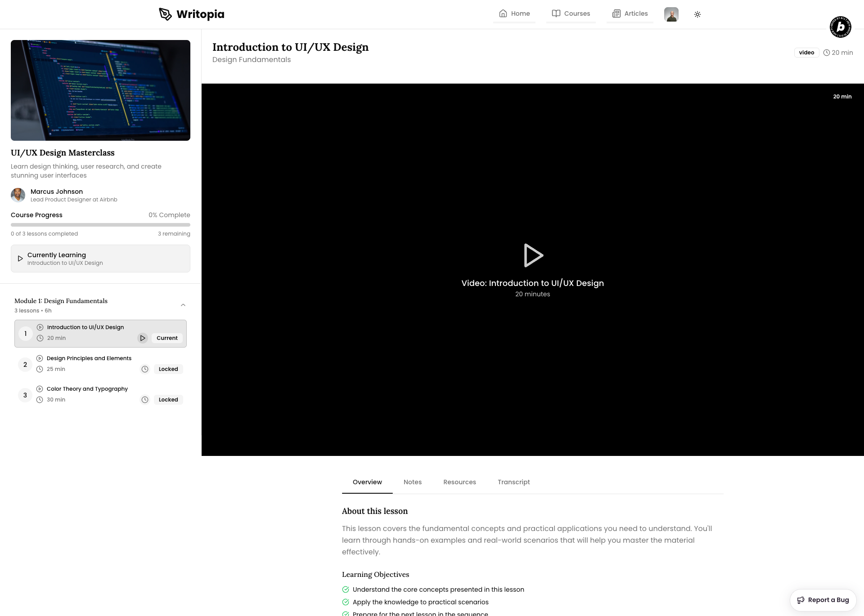The width and height of the screenshot is (864, 616).
Task: Collapse Module 1: Design Fundamentals chevron
Action: pos(183,305)
